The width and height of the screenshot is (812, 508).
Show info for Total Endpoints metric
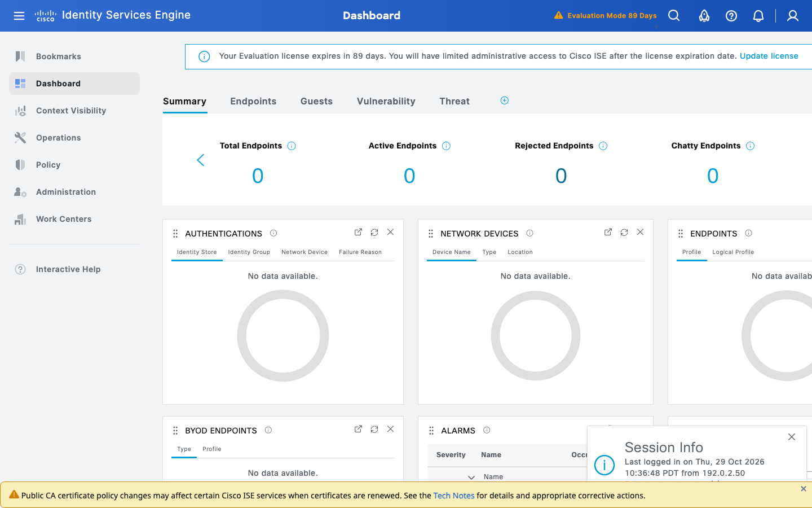(x=292, y=146)
